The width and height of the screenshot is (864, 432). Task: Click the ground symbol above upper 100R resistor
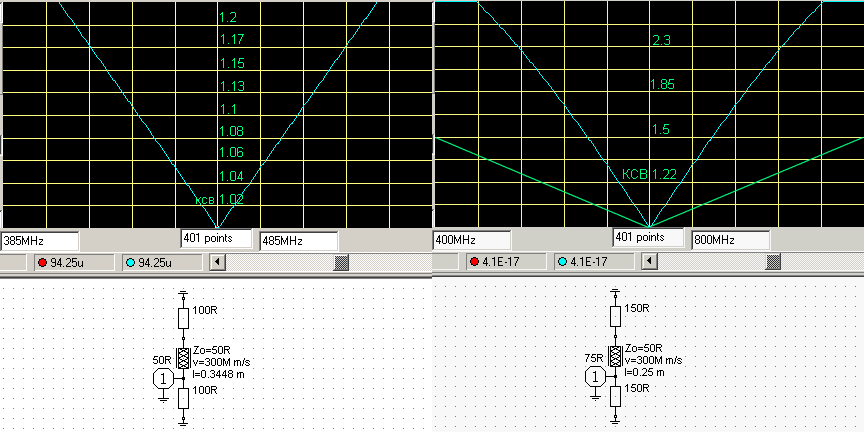[x=184, y=294]
